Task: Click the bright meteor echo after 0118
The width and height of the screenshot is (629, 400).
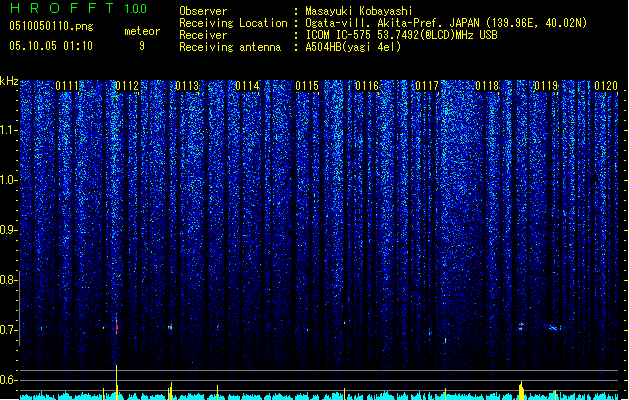Action: coord(521,326)
